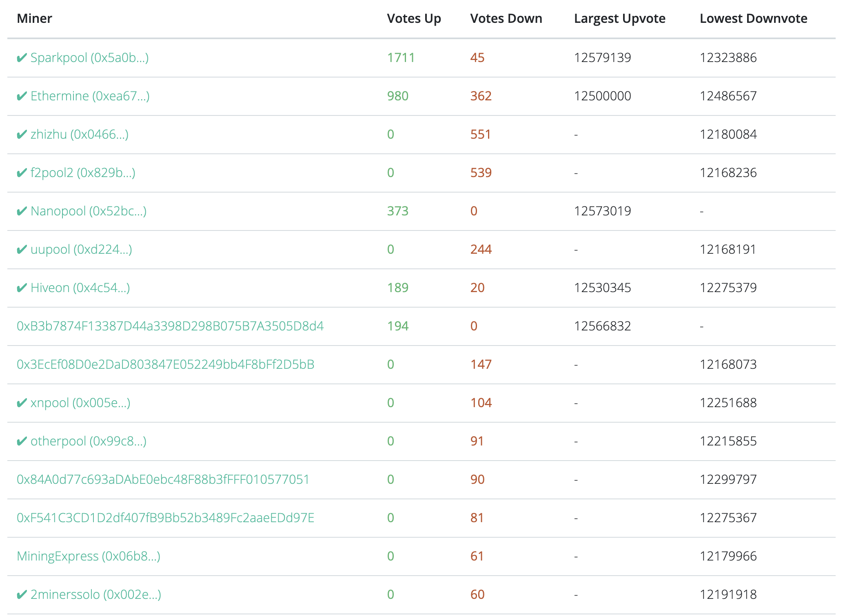
Task: Select MiningExpress lowest downvote 12179966
Action: click(728, 556)
